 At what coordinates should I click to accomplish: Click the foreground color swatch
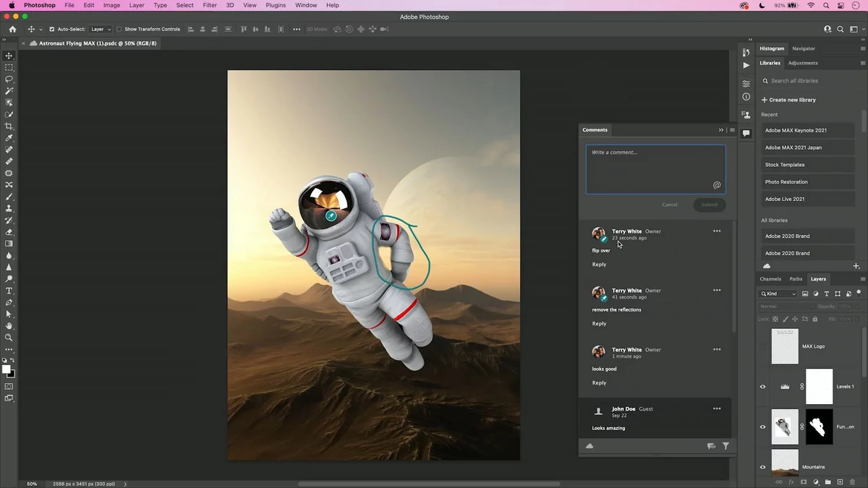(7, 369)
